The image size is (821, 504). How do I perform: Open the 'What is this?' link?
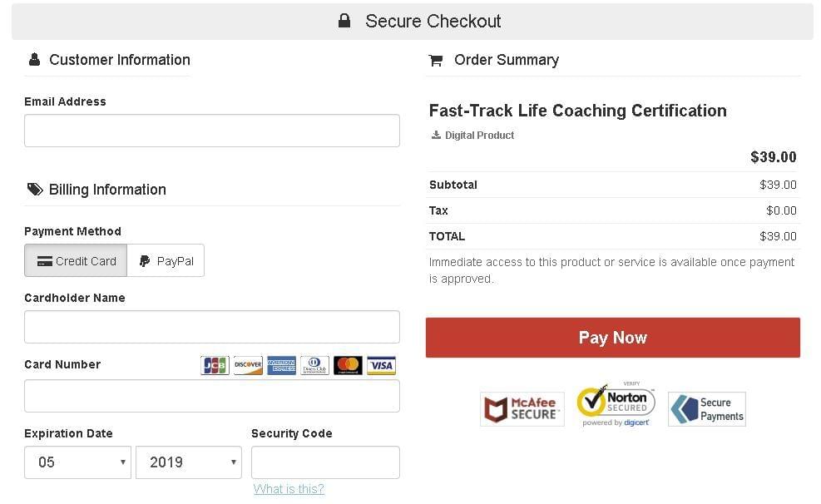pyautogui.click(x=289, y=489)
